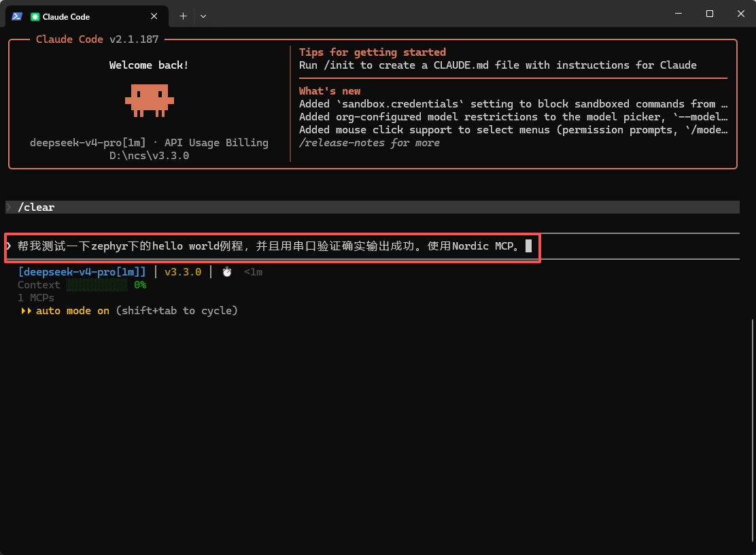Click the v3.3.0 status label
The height and width of the screenshot is (555, 756).
(183, 272)
